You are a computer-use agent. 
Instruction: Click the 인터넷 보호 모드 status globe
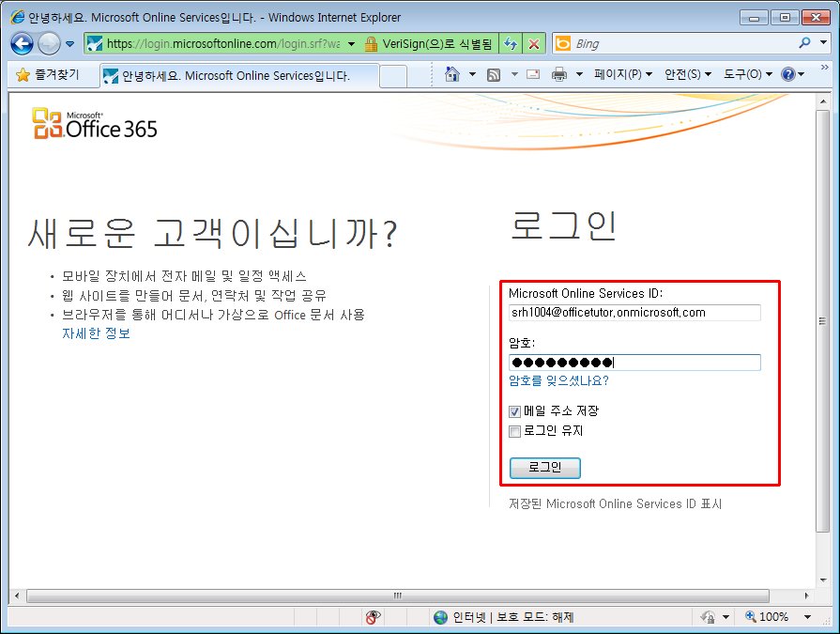pos(441,617)
